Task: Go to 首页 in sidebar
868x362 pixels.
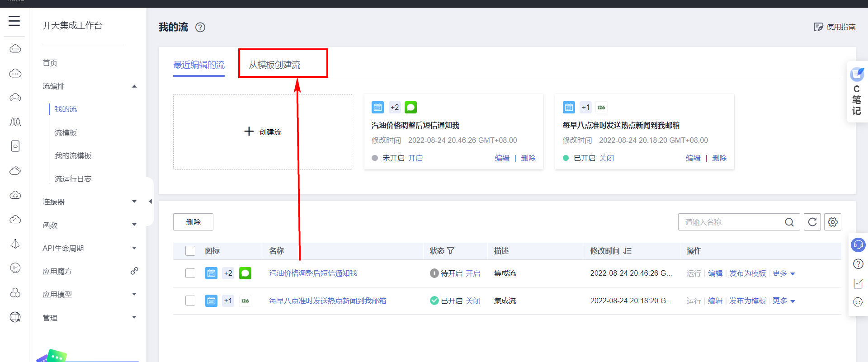Action: [50, 63]
